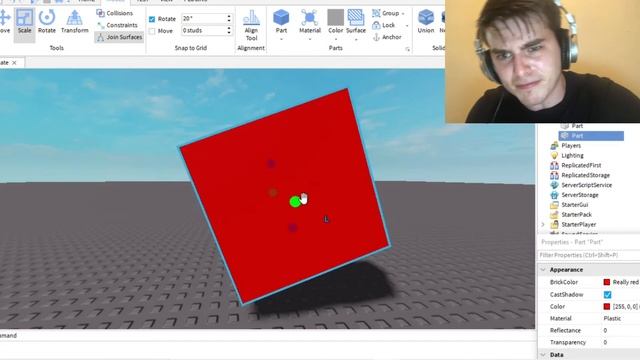Open Color dropdown arrow

(336, 39)
